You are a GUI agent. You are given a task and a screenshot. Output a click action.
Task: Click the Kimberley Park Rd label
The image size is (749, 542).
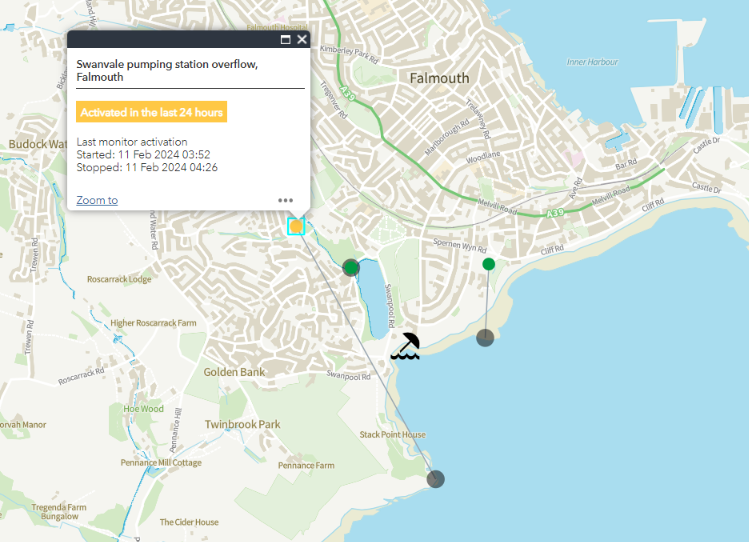[x=349, y=54]
